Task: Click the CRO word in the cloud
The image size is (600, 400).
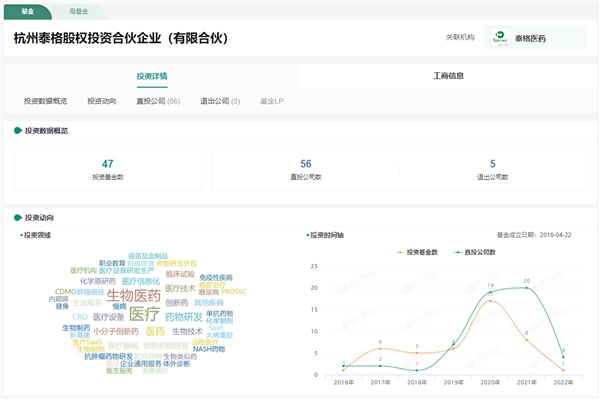Action: (80, 317)
